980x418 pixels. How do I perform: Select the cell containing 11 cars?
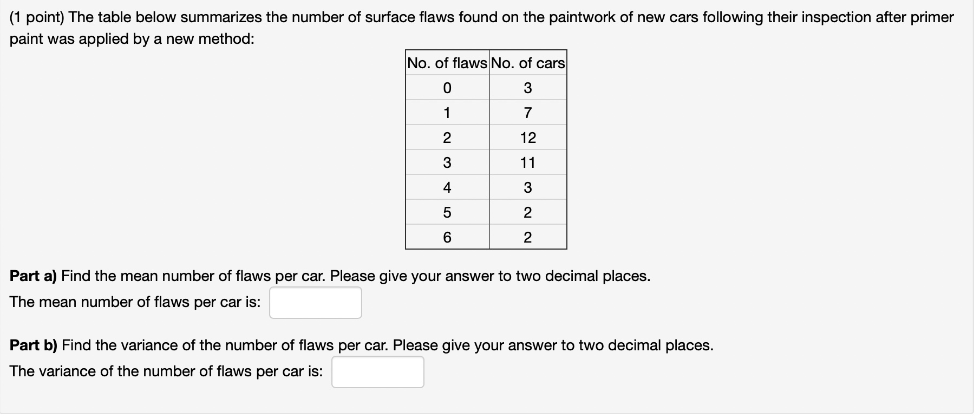[527, 162]
